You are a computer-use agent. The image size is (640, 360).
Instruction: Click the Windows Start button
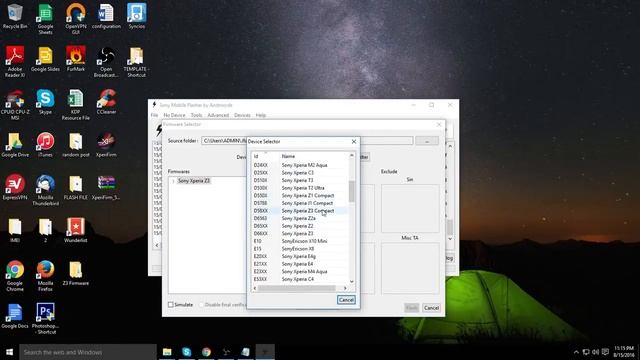pos(9,352)
